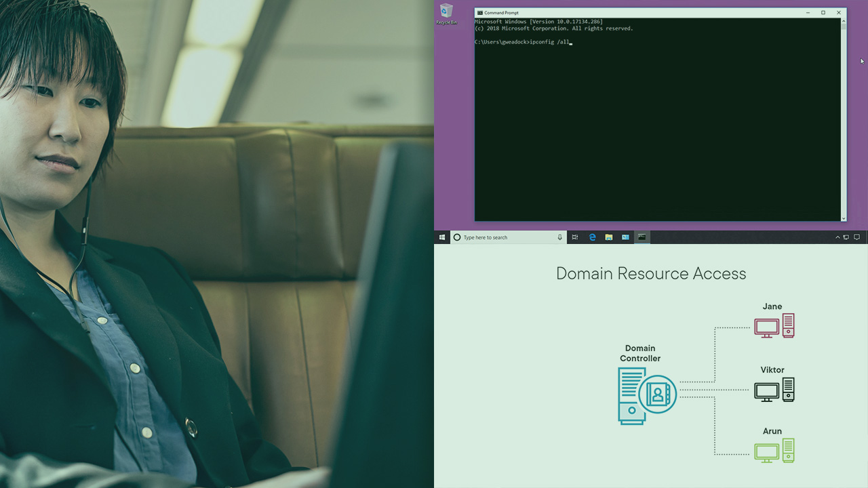Select the Command Prompt taskbar button
Image resolution: width=868 pixels, height=488 pixels.
(642, 237)
